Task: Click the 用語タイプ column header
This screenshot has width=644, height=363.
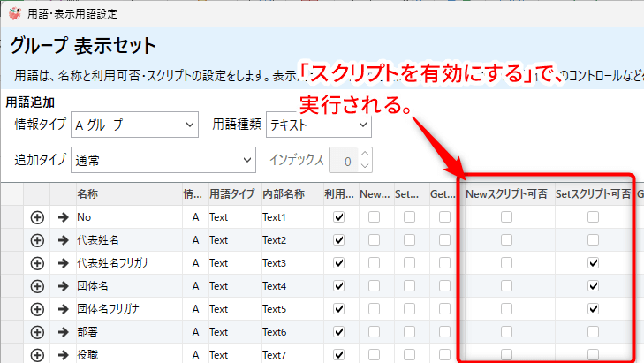Action: [x=231, y=194]
